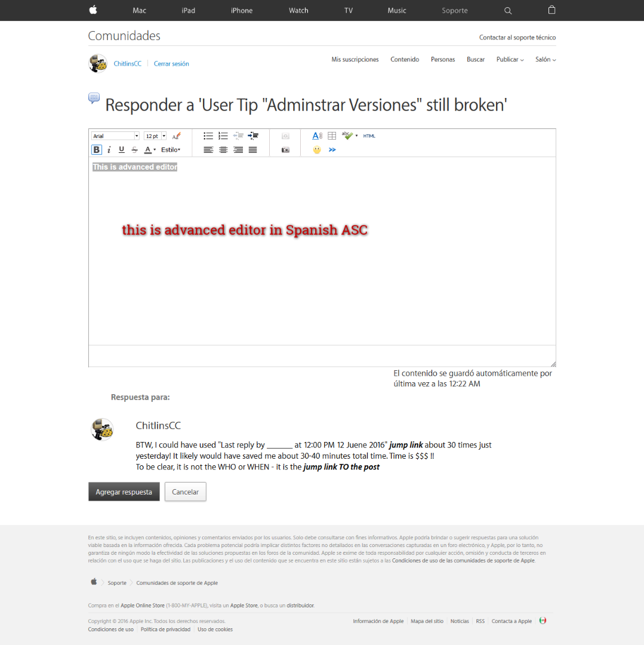The width and height of the screenshot is (644, 645).
Task: Open the ChitlinsCC profile link at top
Action: pyautogui.click(x=127, y=64)
